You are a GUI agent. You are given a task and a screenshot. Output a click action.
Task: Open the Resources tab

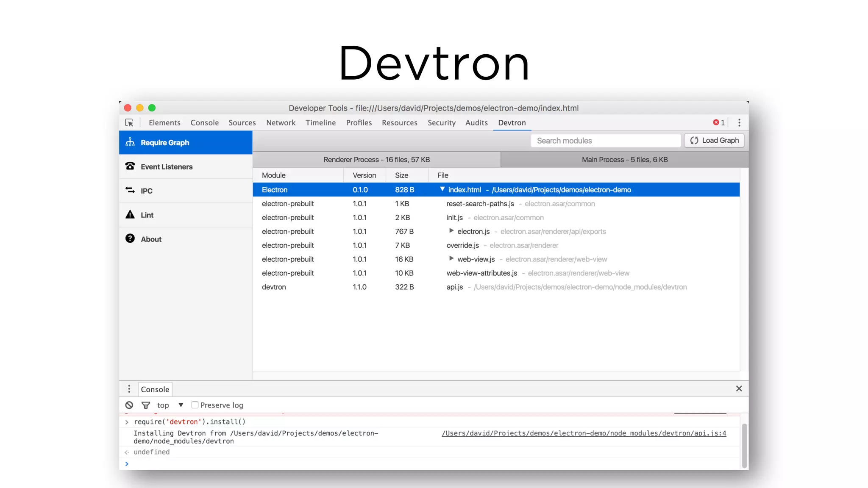coord(400,122)
